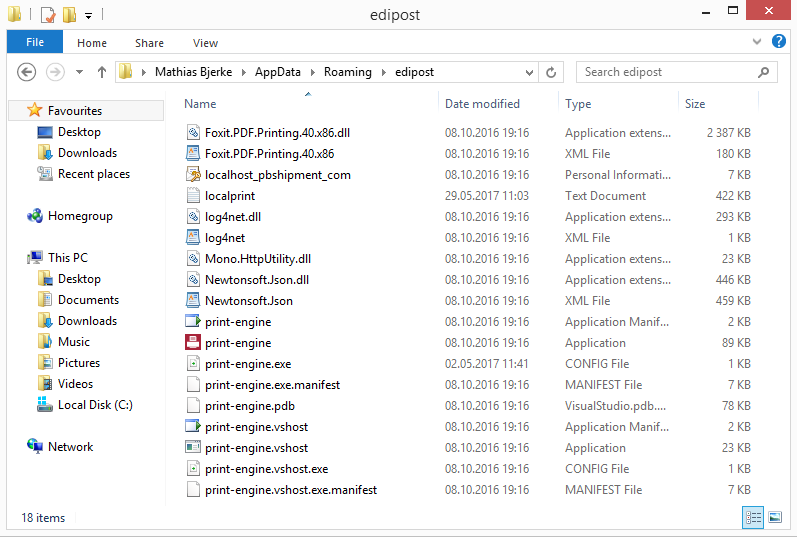Open Explorer Help question mark icon

[x=779, y=41]
